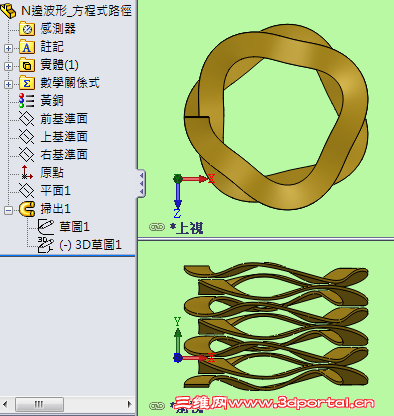
Task: Select the 右基準面 label
Action: (x=64, y=154)
